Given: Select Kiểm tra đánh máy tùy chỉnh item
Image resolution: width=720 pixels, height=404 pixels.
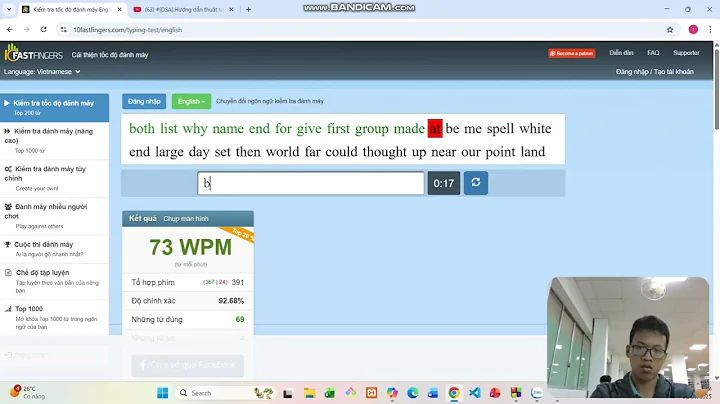Looking at the screenshot, I should [x=54, y=178].
